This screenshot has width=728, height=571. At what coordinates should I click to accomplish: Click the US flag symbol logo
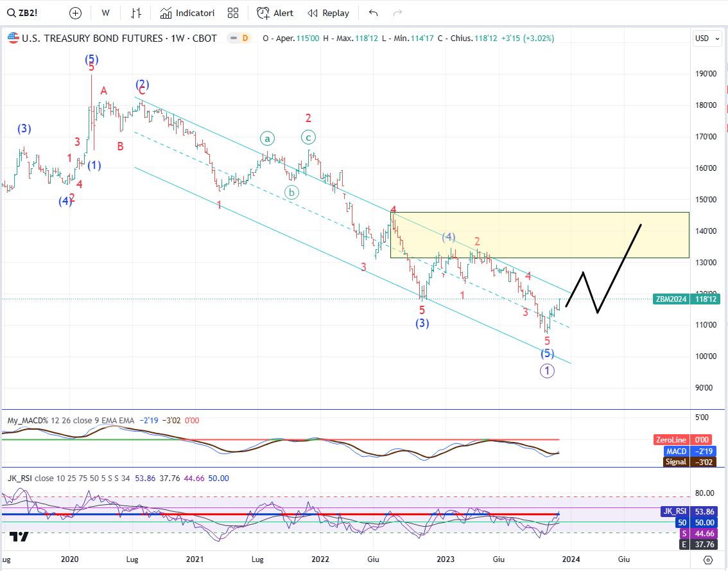click(x=13, y=38)
